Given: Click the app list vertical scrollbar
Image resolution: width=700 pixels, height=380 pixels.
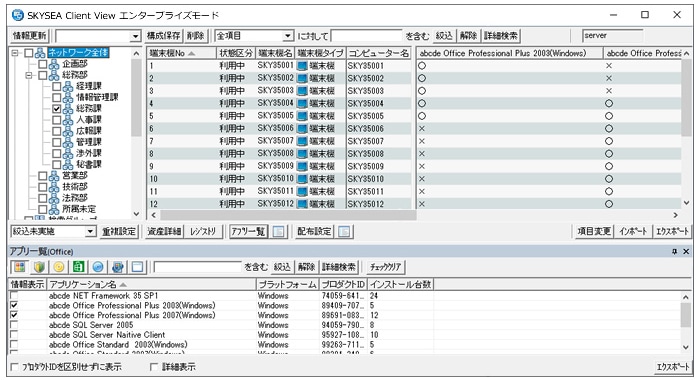Looking at the screenshot, I should click(x=686, y=316).
